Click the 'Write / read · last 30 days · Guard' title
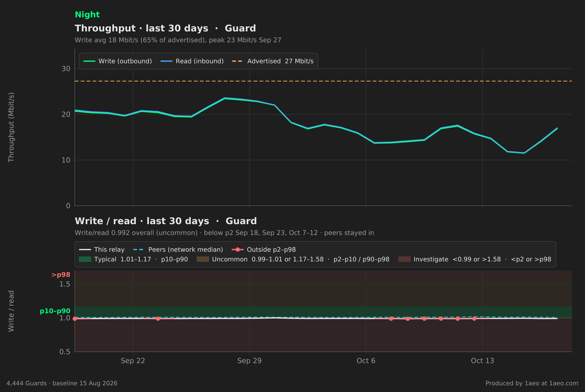The height and width of the screenshot is (392, 585). [x=166, y=221]
